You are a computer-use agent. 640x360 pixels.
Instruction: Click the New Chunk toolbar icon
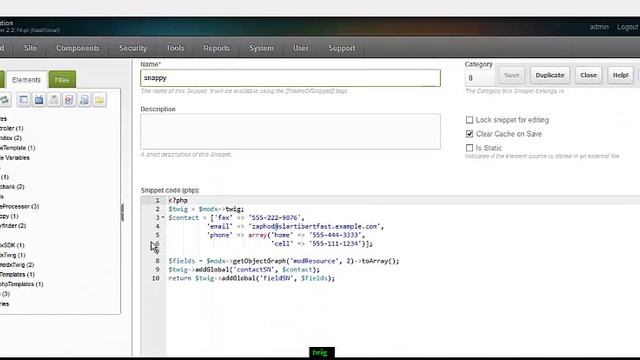click(x=54, y=100)
